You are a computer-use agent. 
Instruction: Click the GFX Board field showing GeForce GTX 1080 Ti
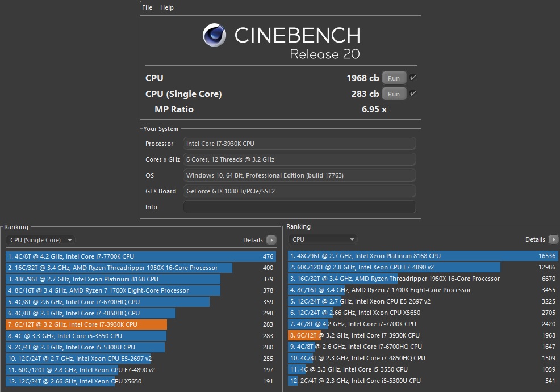coord(299,191)
